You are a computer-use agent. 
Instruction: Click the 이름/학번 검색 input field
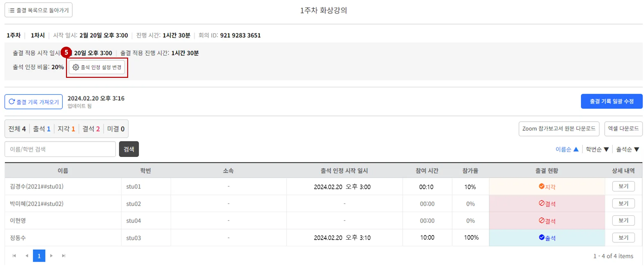60,149
